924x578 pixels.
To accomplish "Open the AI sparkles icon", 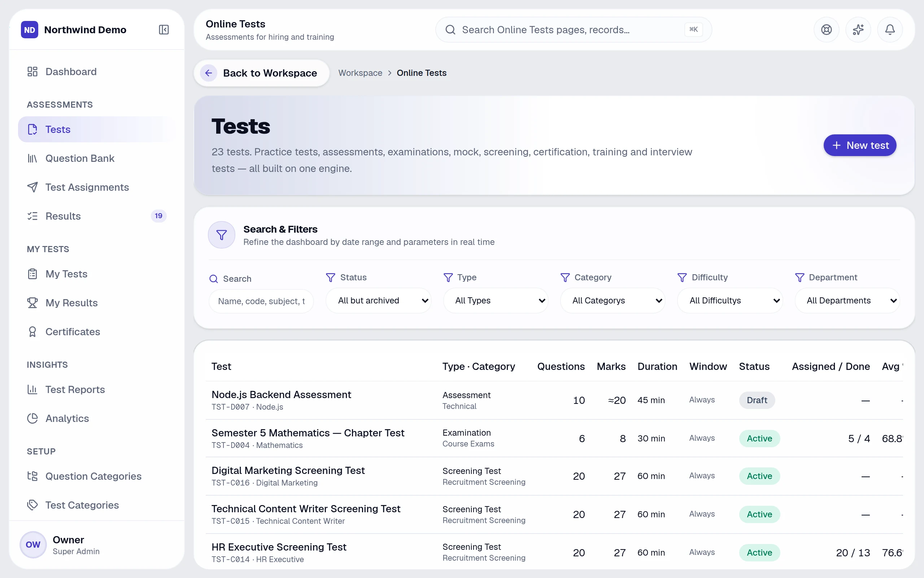I will tap(858, 29).
